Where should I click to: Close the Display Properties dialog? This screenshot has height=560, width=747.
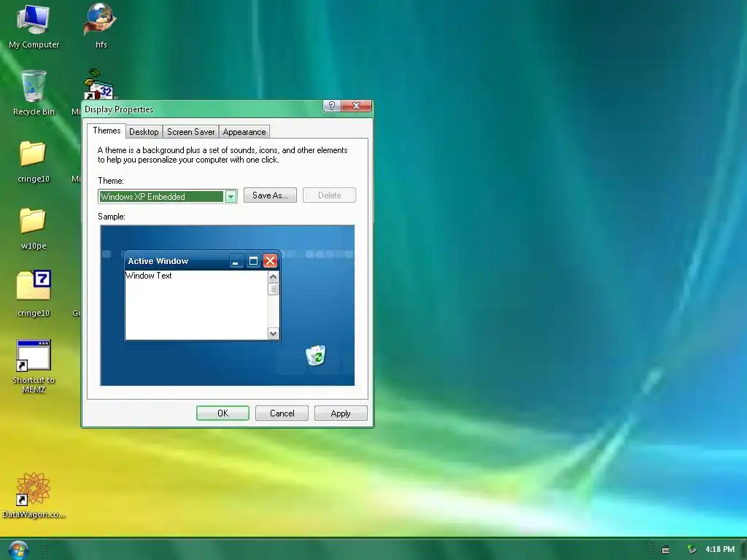click(x=356, y=106)
